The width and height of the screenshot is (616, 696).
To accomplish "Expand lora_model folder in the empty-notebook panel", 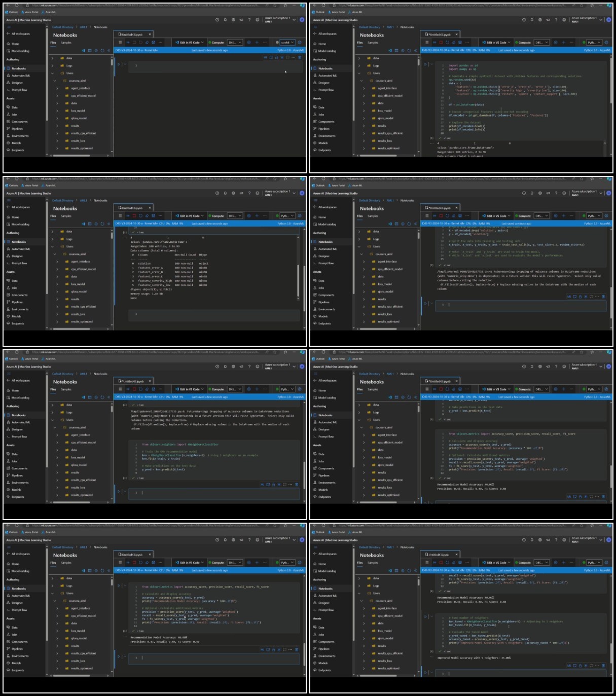I will click(57, 111).
